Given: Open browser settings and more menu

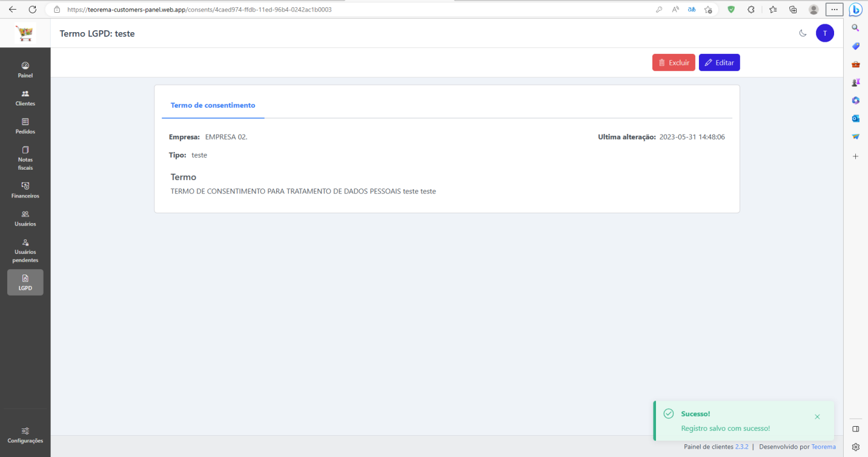Looking at the screenshot, I should click(834, 9).
